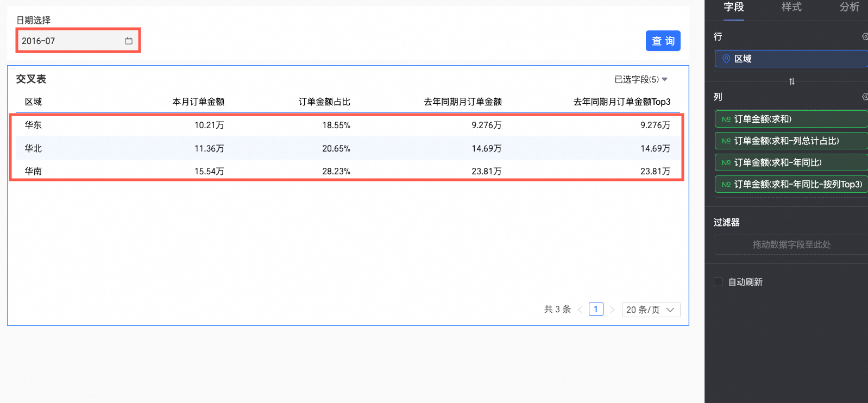The image size is (868, 403).
Task: Select the 订单金额(求和-列总计占比) field
Action: coord(791,141)
